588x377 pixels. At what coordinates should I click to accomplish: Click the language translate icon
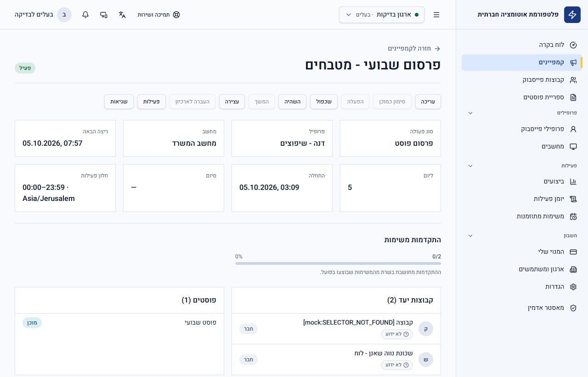coord(122,15)
